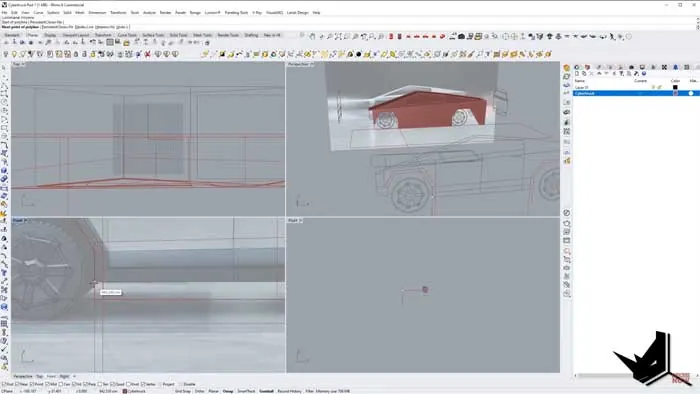This screenshot has width=700, height=394.
Task: Open the Top viewport title menu
Action: click(x=18, y=65)
